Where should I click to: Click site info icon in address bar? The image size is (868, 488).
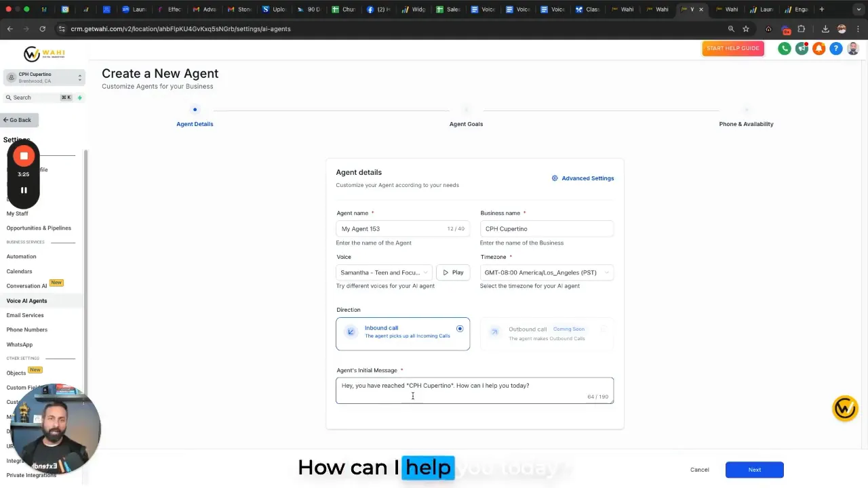(x=62, y=29)
